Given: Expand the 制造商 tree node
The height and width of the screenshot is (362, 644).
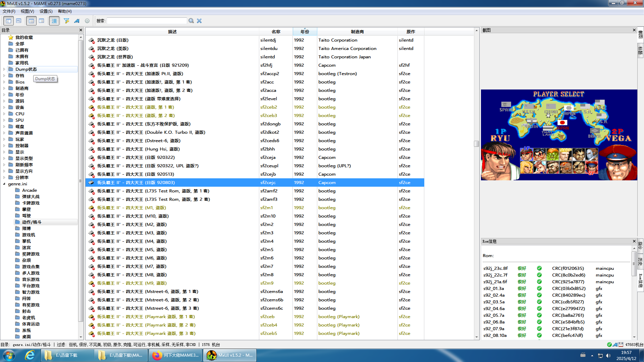Looking at the screenshot, I should pyautogui.click(x=4, y=88).
